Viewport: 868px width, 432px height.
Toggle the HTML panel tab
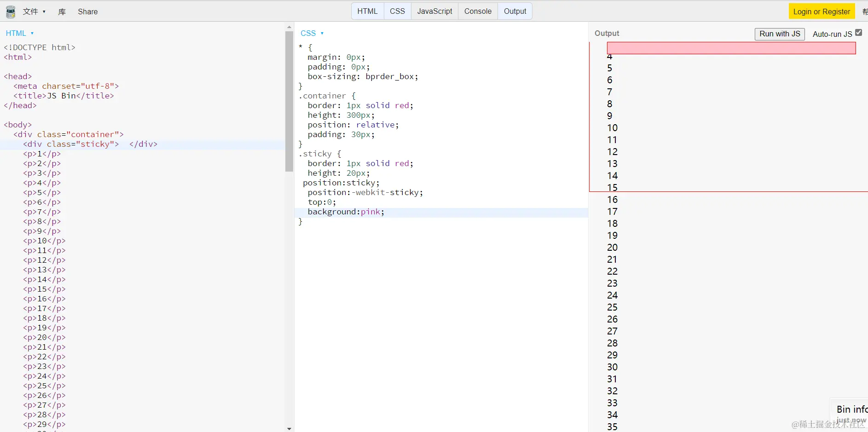(367, 11)
